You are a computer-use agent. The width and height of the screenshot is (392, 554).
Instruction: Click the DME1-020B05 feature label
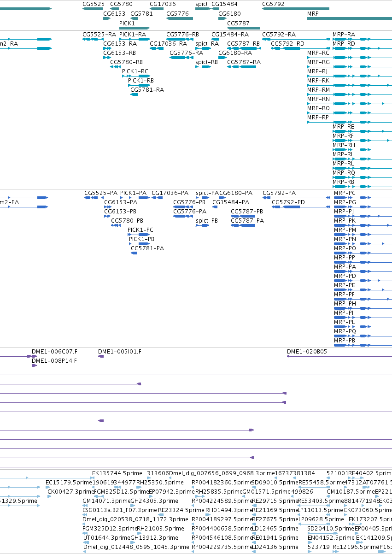click(307, 351)
